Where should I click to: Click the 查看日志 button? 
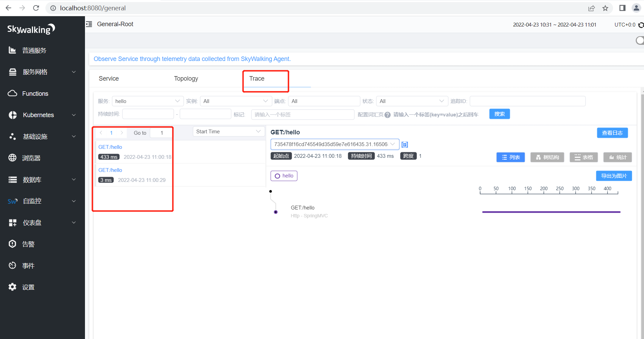coord(612,133)
